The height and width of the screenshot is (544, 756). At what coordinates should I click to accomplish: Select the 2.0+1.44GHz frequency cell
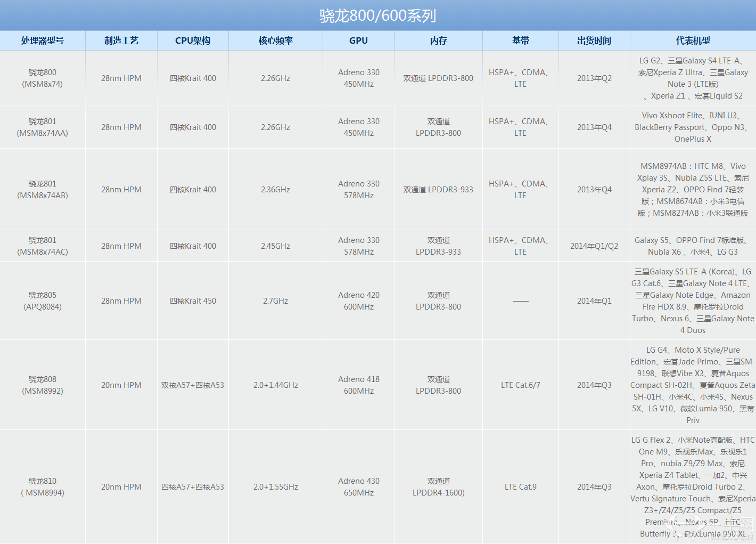click(x=276, y=385)
